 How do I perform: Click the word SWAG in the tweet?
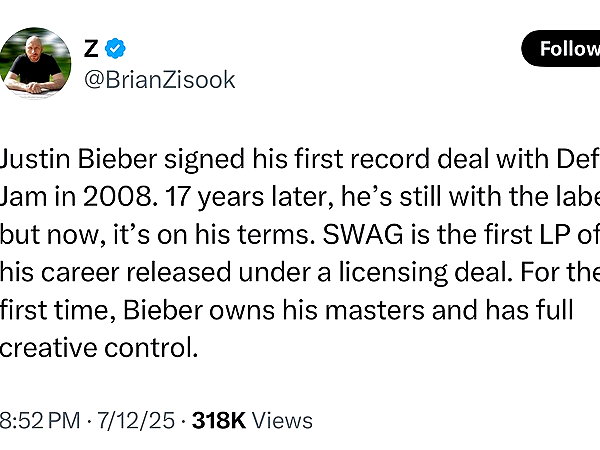[x=363, y=234]
